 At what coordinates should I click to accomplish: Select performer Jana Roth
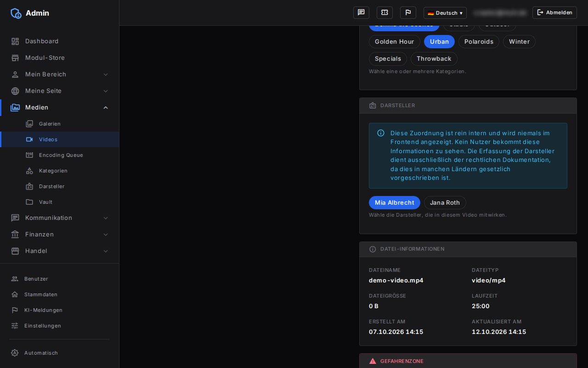click(445, 202)
